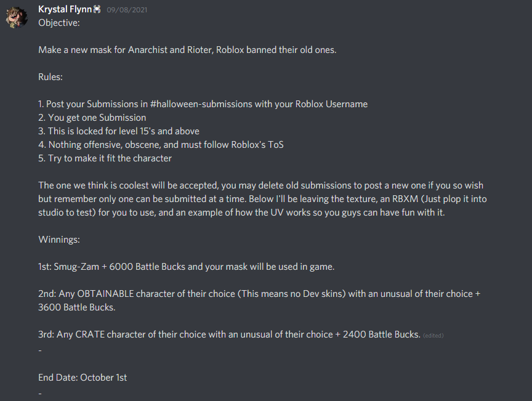
Task: Click the paragraph mentioning RBXM texture
Action: (x=262, y=199)
